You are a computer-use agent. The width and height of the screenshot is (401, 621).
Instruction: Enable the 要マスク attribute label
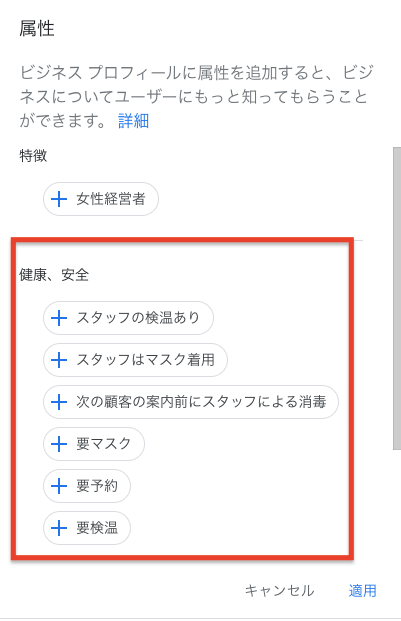(x=104, y=444)
